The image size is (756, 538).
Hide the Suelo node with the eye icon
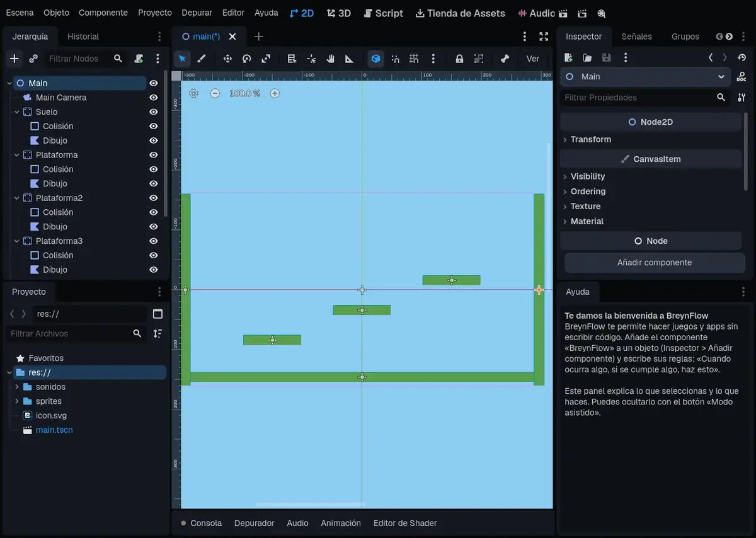pyautogui.click(x=153, y=112)
